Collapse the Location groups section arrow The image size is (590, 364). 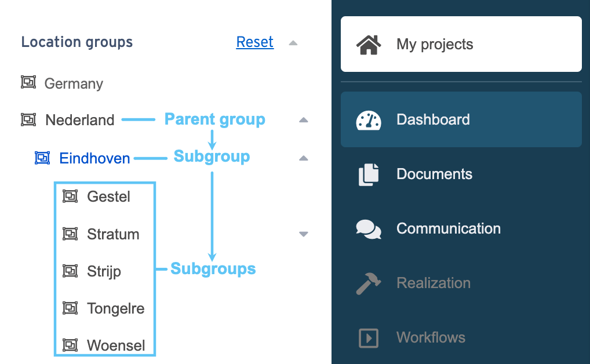click(293, 43)
